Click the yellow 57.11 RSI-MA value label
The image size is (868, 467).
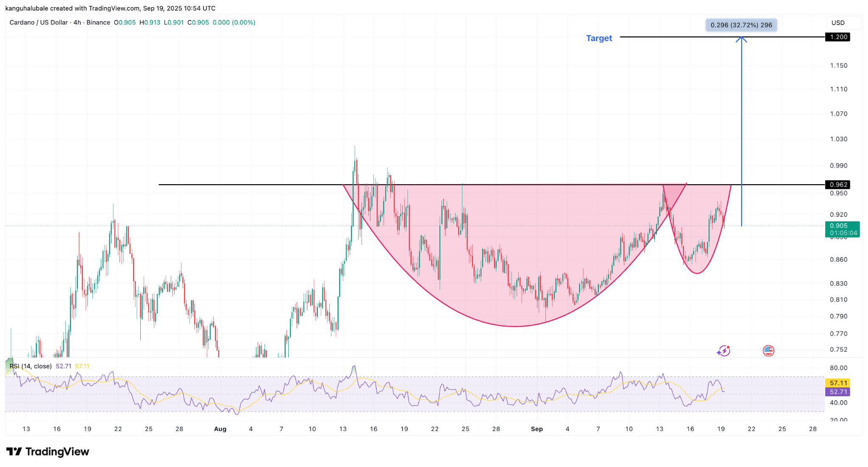click(837, 383)
